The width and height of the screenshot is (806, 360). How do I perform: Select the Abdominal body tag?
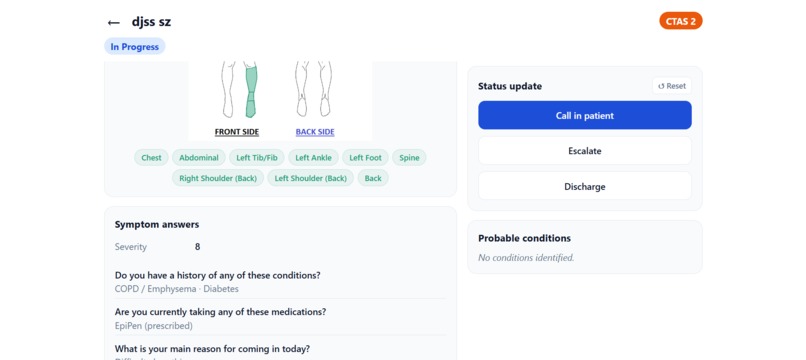click(199, 158)
